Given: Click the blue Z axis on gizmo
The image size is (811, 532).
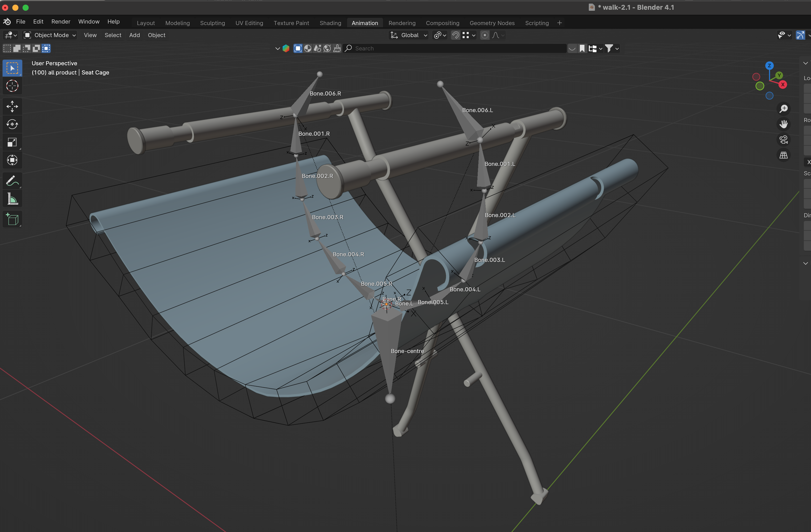Looking at the screenshot, I should [769, 66].
